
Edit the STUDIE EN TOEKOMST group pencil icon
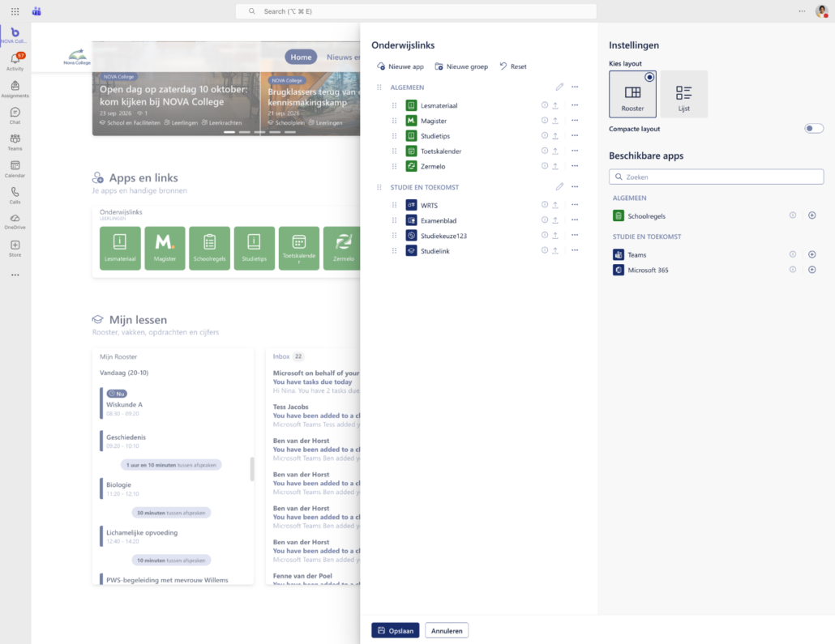pyautogui.click(x=559, y=187)
